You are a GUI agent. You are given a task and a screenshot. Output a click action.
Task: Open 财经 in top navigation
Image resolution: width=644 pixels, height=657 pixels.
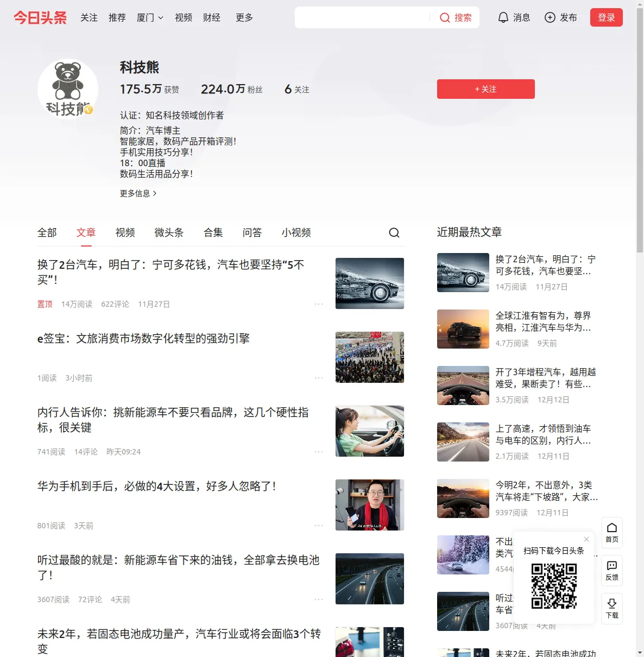212,18
